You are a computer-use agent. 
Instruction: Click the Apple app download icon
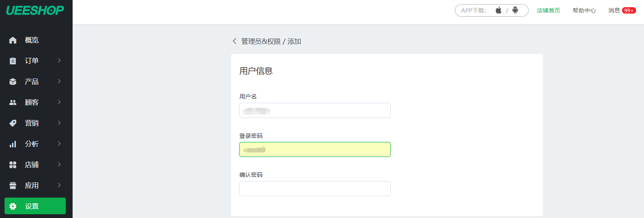click(x=498, y=10)
